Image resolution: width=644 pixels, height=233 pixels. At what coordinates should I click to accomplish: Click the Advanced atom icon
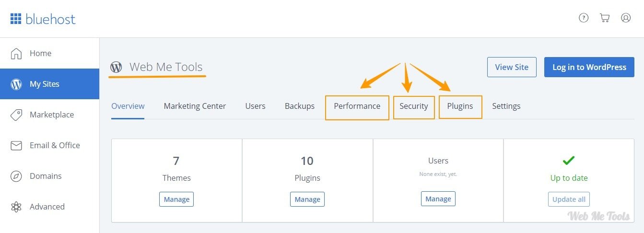(x=16, y=207)
